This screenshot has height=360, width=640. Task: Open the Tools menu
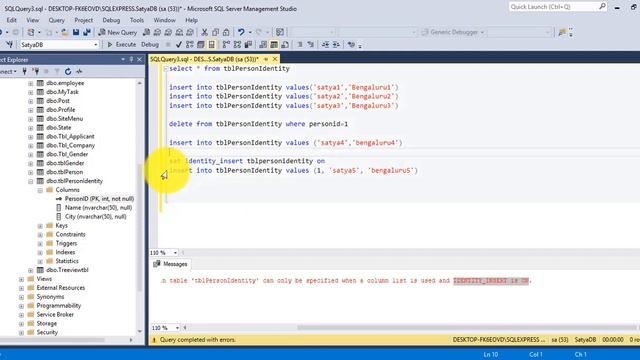click(137, 20)
